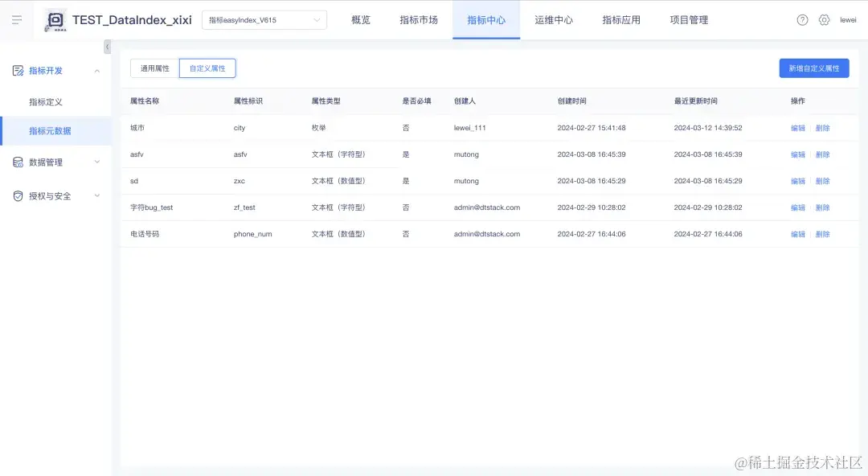The image size is (868, 476).
Task: Click the application logo icon
Action: click(55, 19)
